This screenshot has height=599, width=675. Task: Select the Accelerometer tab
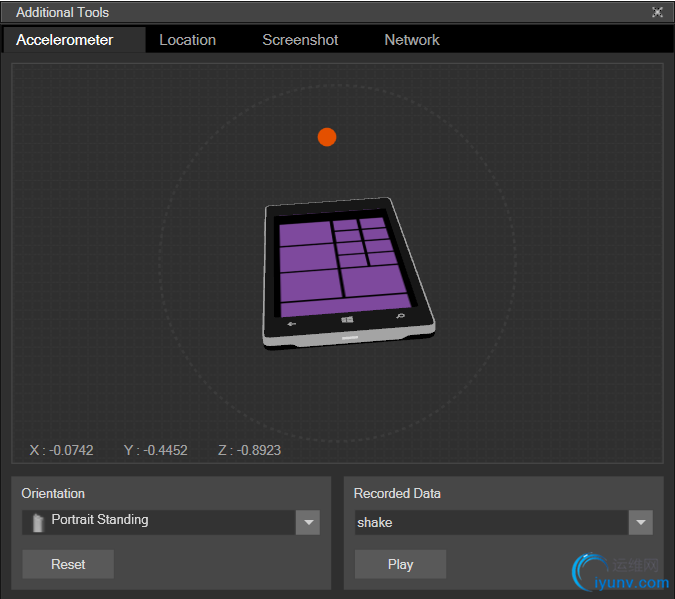pos(65,40)
